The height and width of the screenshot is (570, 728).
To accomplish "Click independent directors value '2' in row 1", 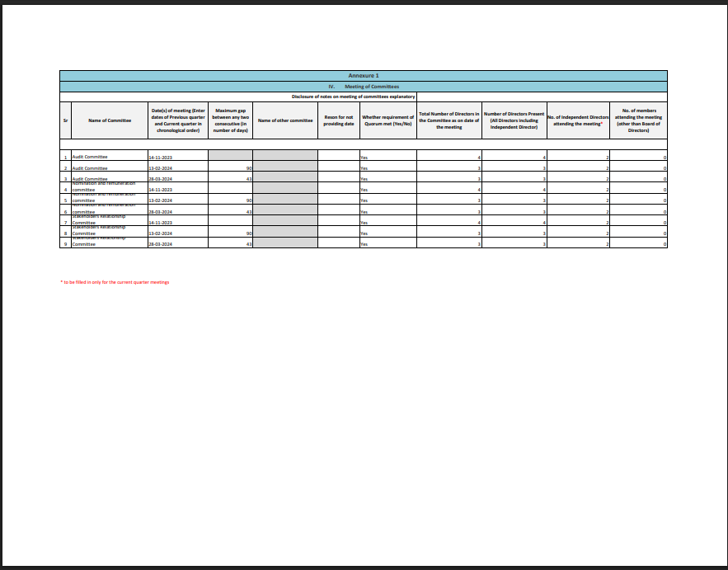I will click(607, 158).
